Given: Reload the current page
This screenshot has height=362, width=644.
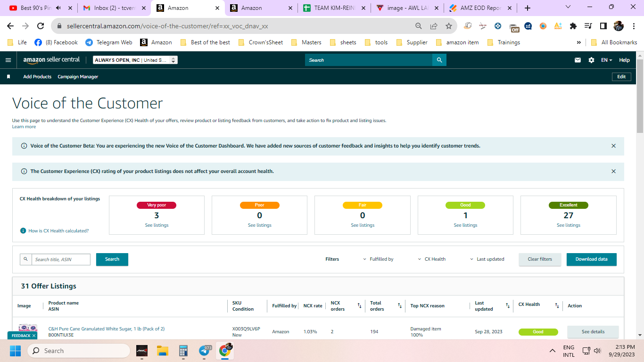Looking at the screenshot, I should click(41, 26).
